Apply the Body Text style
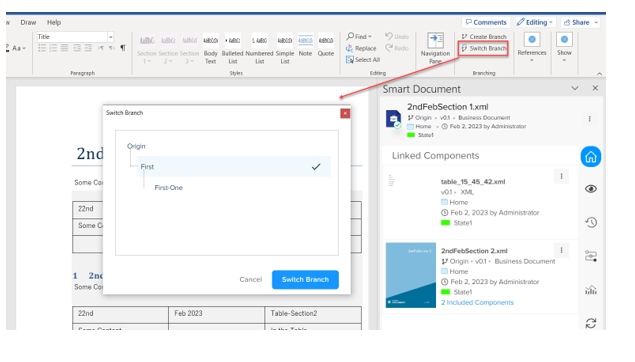The width and height of the screenshot is (635, 362). (211, 49)
